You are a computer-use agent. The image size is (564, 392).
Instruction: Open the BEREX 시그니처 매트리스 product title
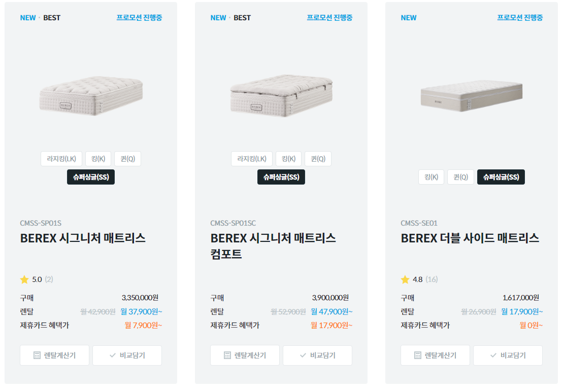(x=84, y=238)
